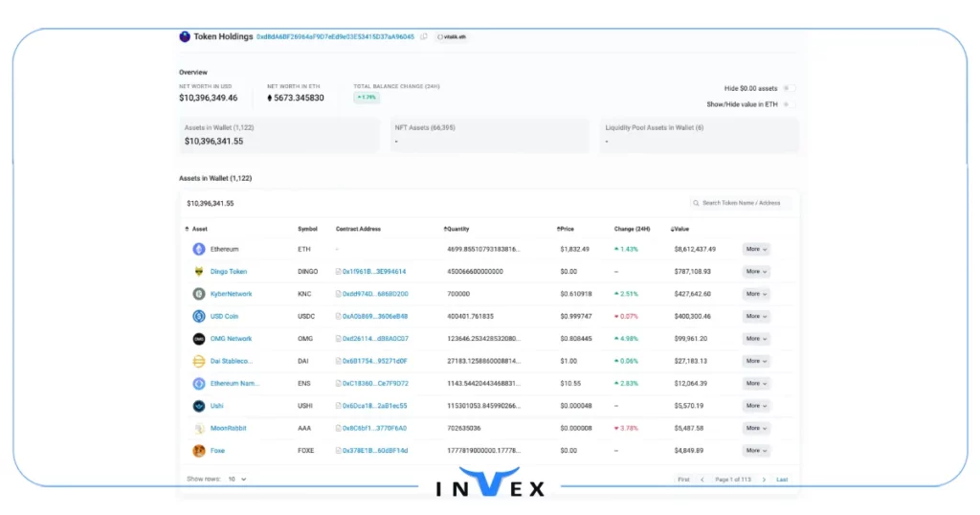The height and width of the screenshot is (515, 980).
Task: Toggle Show/Hide value in ETH switch
Action: pyautogui.click(x=789, y=104)
